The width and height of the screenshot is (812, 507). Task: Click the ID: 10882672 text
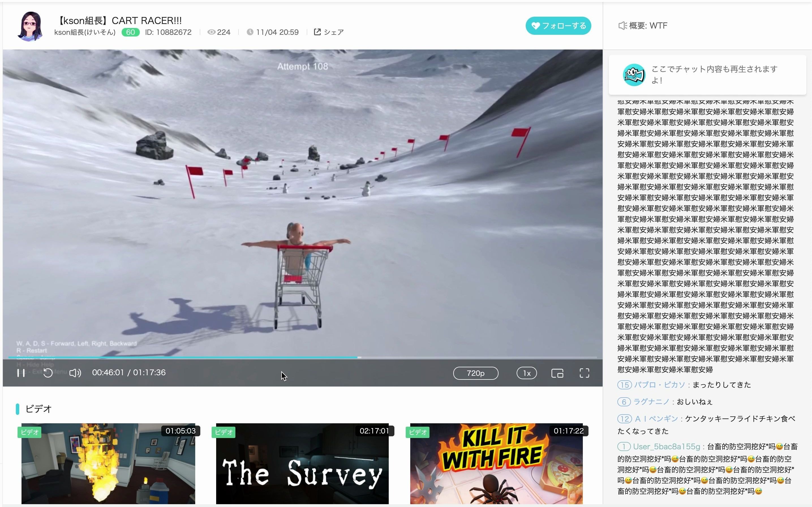168,32
